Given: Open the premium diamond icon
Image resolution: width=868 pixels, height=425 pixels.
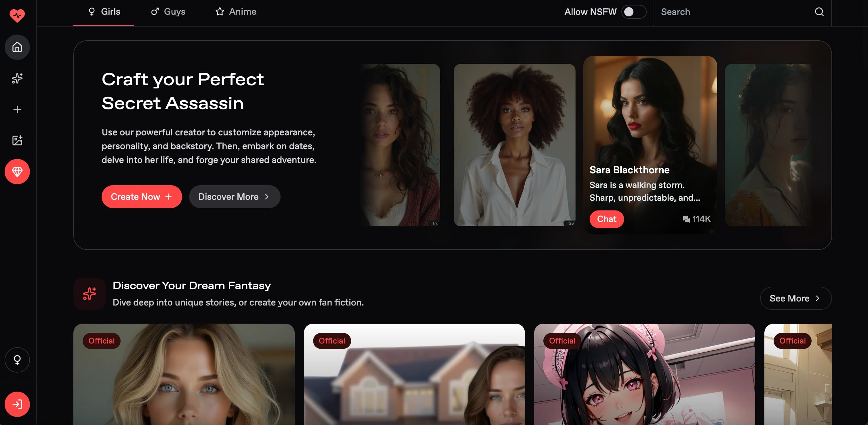Looking at the screenshot, I should pyautogui.click(x=17, y=171).
